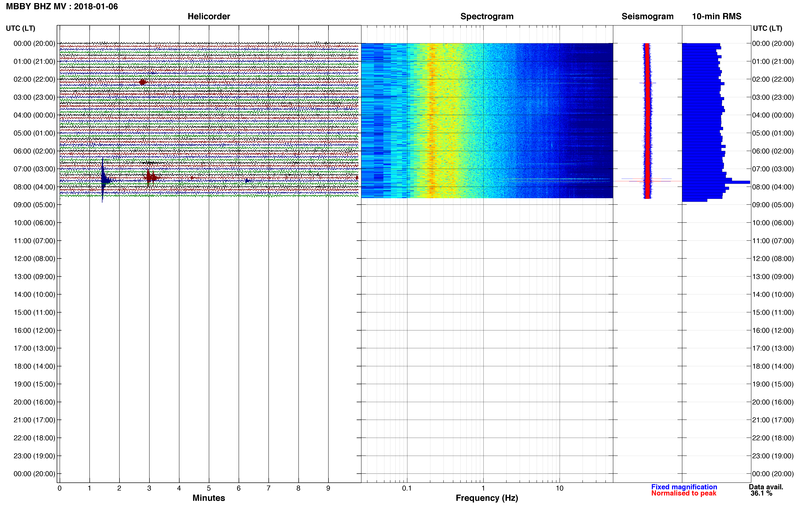Click left time label '01:00 (21:00)'

point(34,62)
